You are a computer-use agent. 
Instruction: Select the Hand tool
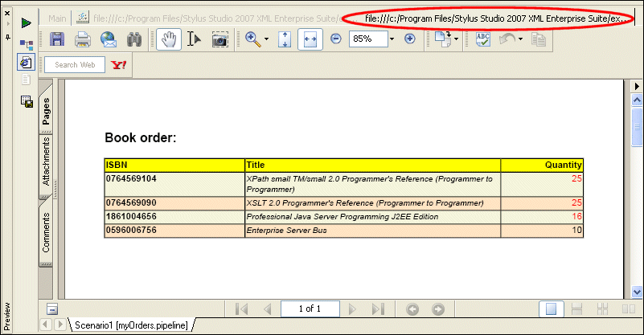168,39
